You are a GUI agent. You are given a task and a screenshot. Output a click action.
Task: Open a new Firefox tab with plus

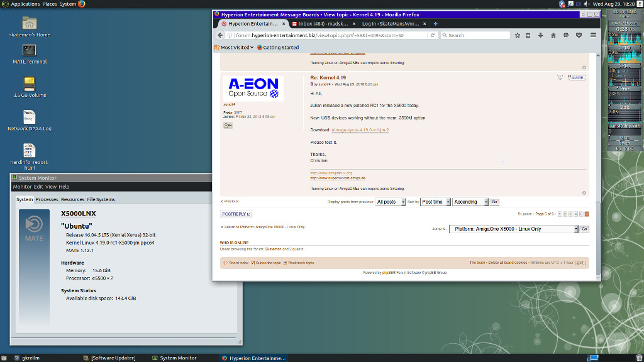click(436, 24)
